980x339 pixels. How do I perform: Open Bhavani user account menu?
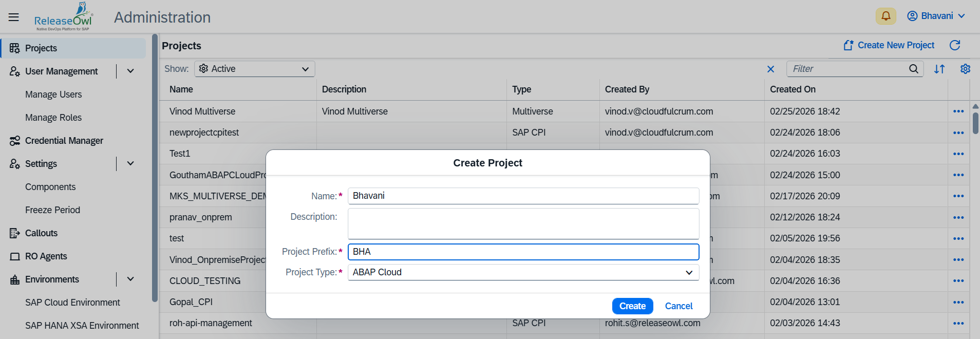pos(936,16)
